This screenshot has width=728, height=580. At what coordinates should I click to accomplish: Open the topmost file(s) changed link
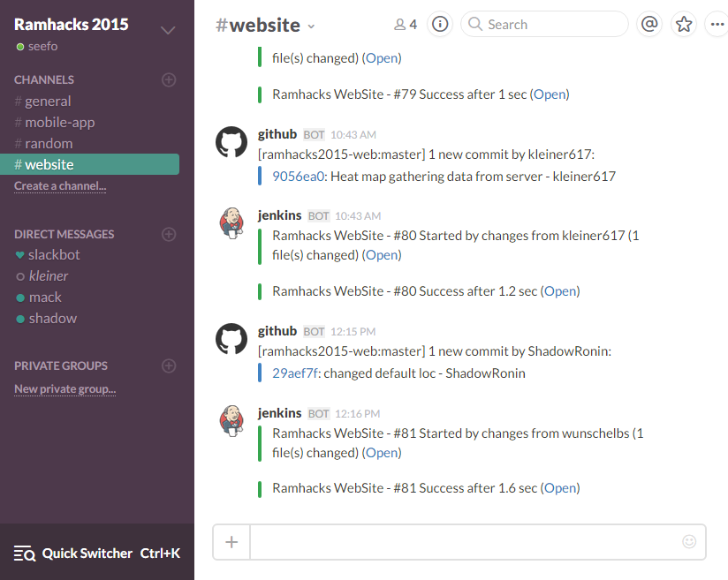coord(382,58)
